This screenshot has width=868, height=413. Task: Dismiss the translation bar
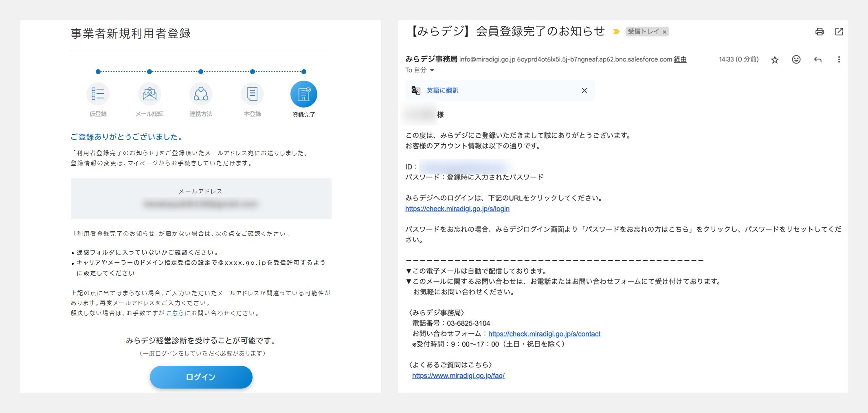pos(584,90)
